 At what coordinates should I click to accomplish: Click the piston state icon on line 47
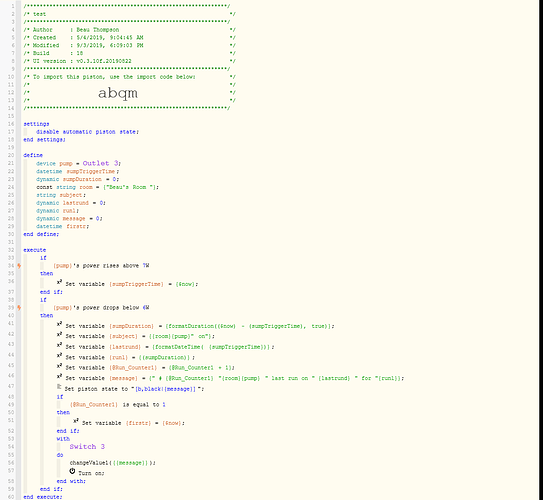[x=59, y=387]
